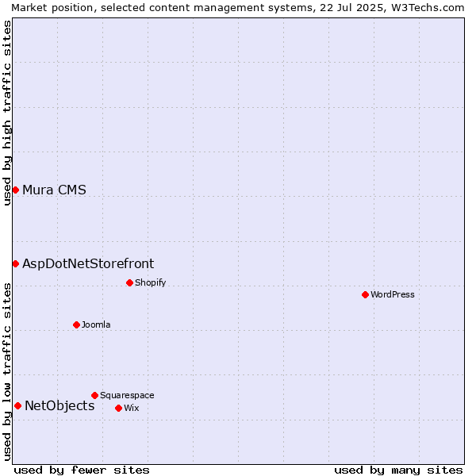The image size is (476, 476).
Task: Click the "used by fewer sites" axis label
Action: click(x=82, y=470)
